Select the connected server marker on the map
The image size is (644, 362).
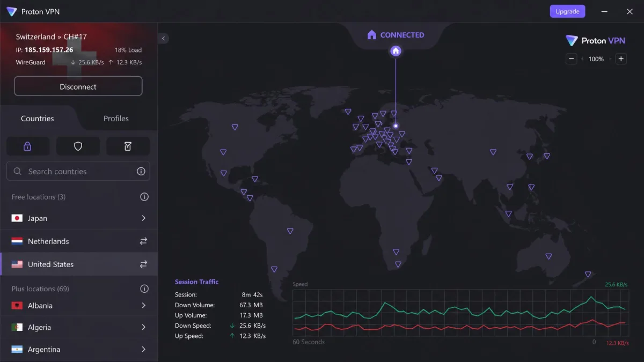pos(396,126)
